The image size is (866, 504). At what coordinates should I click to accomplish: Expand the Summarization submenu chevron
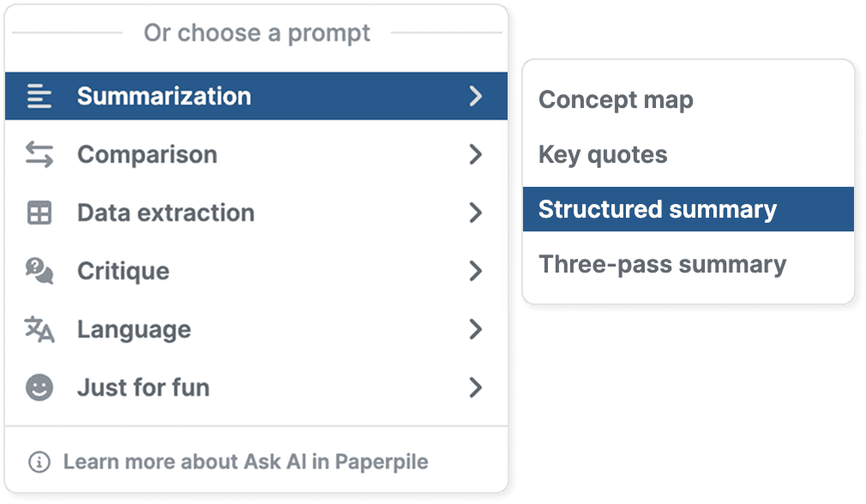click(x=476, y=96)
